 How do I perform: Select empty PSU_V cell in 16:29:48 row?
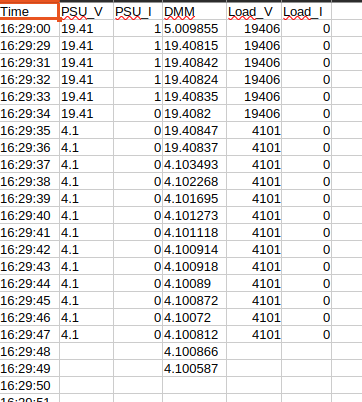pyautogui.click(x=87, y=352)
